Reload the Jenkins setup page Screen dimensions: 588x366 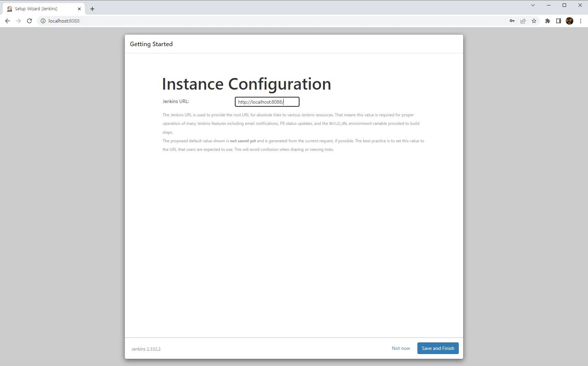(29, 21)
